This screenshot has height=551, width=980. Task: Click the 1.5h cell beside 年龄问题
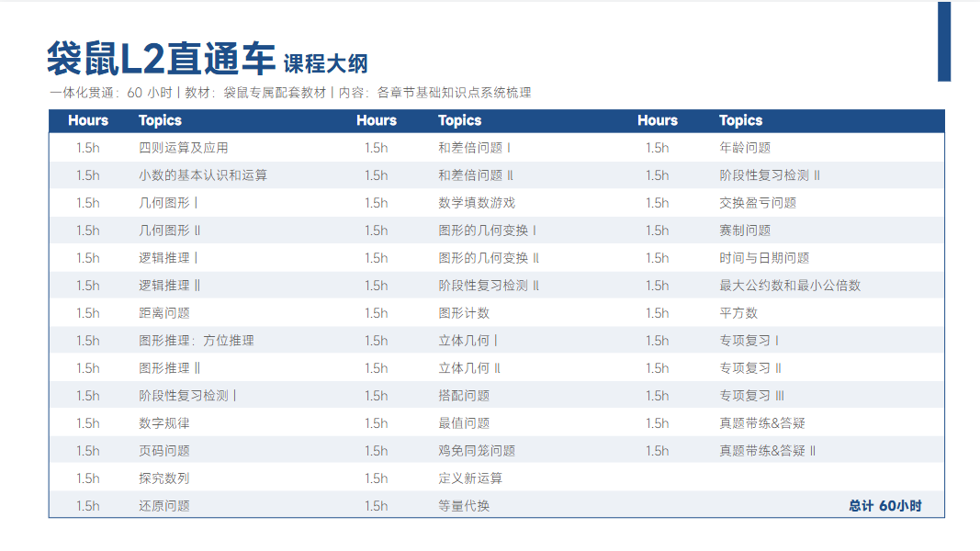click(x=657, y=148)
